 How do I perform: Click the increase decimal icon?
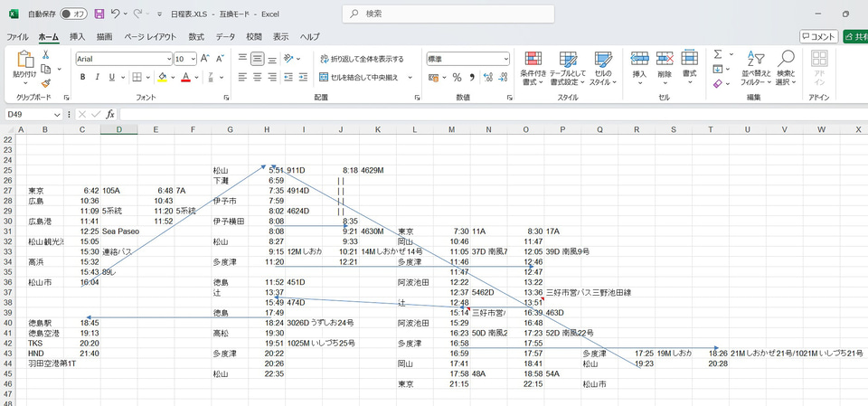[x=487, y=77]
